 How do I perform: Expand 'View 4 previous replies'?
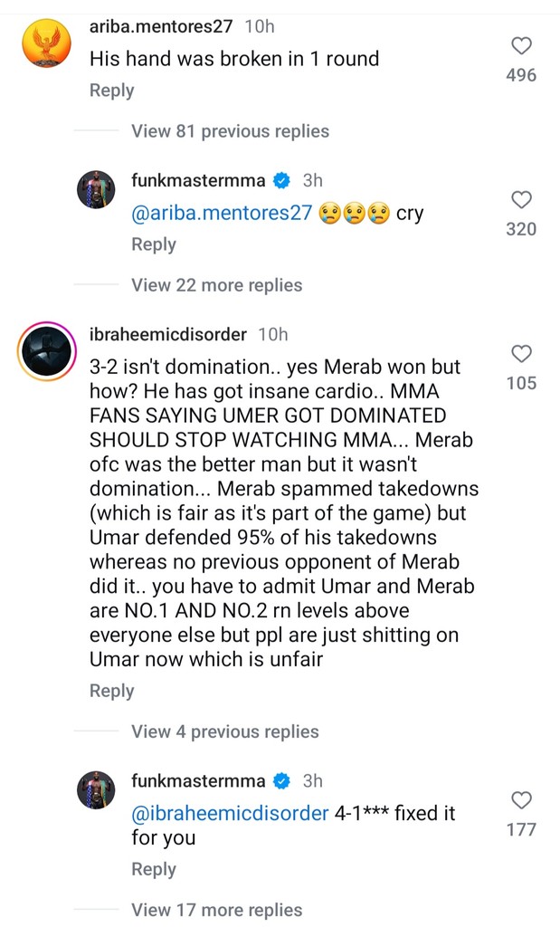(x=224, y=731)
